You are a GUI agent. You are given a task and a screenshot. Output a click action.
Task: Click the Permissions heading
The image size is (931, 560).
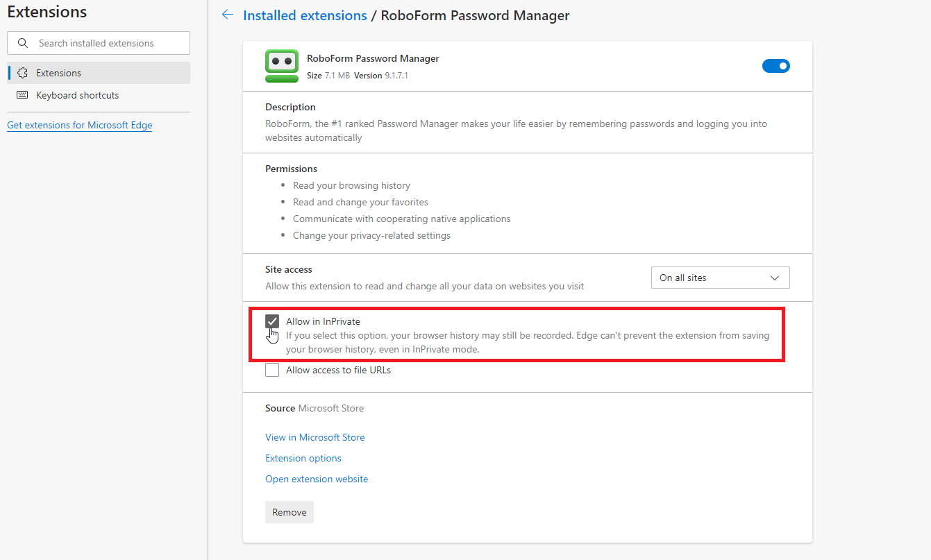click(291, 169)
